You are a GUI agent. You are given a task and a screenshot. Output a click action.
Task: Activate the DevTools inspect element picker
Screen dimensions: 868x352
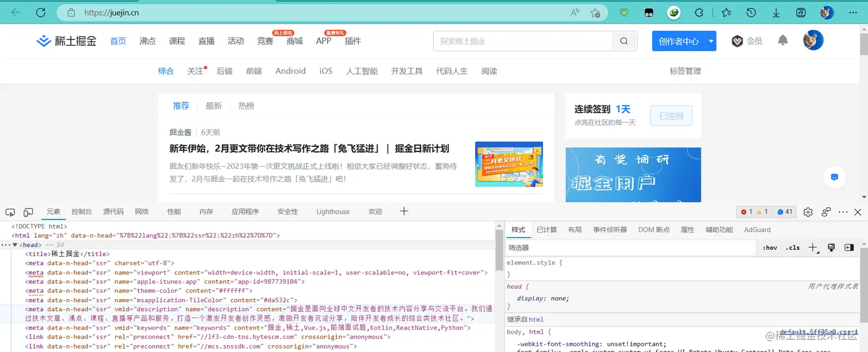click(x=10, y=212)
